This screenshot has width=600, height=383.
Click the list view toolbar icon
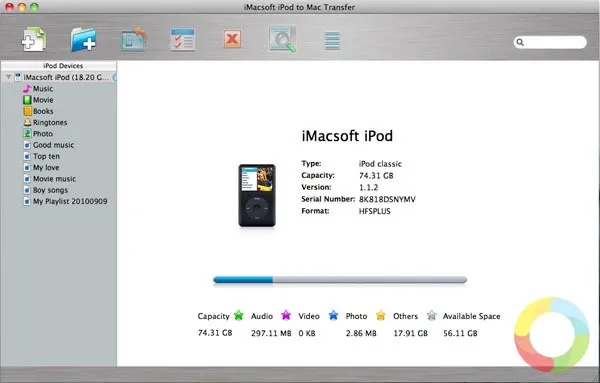(x=332, y=41)
